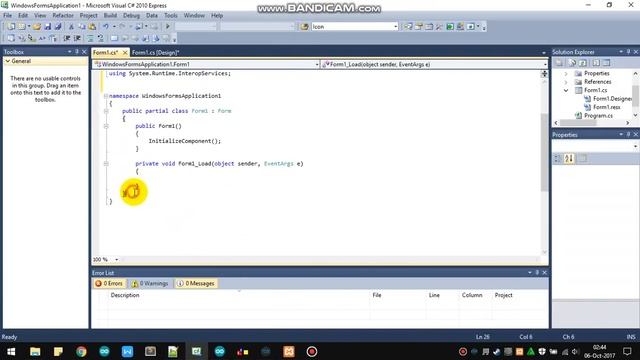The height and width of the screenshot is (360, 640).
Task: Open the Refactor menu
Action: point(63,16)
